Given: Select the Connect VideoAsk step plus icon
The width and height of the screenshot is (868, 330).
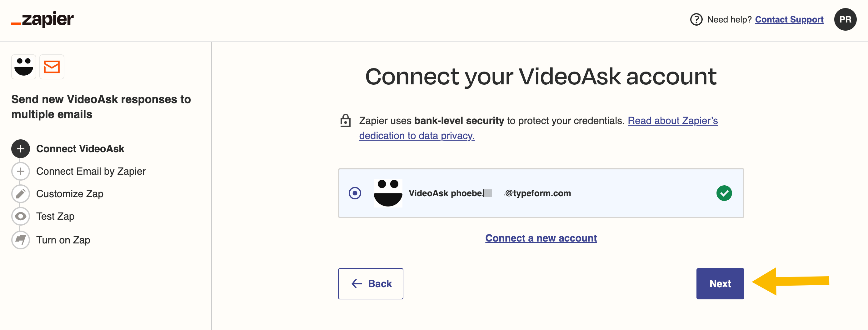Looking at the screenshot, I should click(x=21, y=149).
